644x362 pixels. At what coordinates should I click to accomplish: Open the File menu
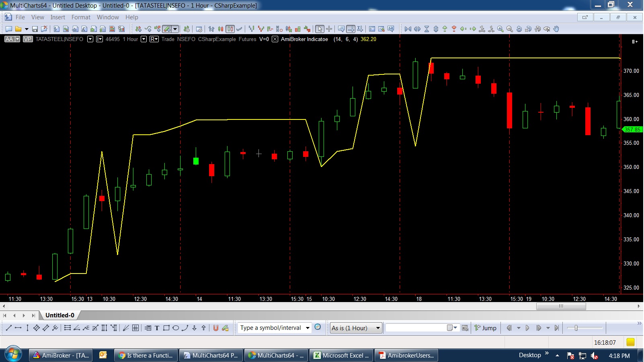click(x=20, y=17)
